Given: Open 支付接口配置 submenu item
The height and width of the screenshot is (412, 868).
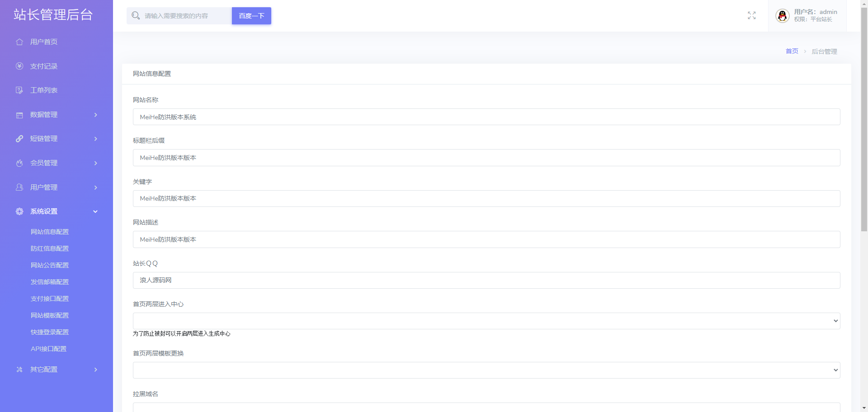Looking at the screenshot, I should point(50,299).
